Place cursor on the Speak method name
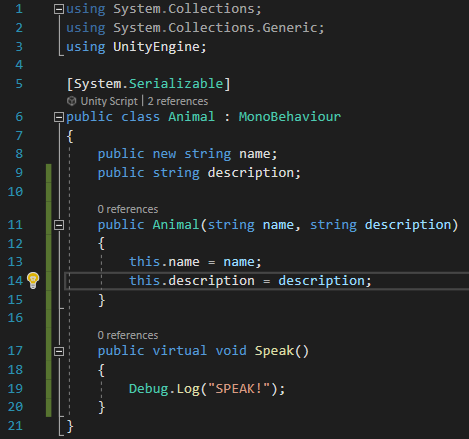Image resolution: width=469 pixels, height=439 pixels. [274, 351]
